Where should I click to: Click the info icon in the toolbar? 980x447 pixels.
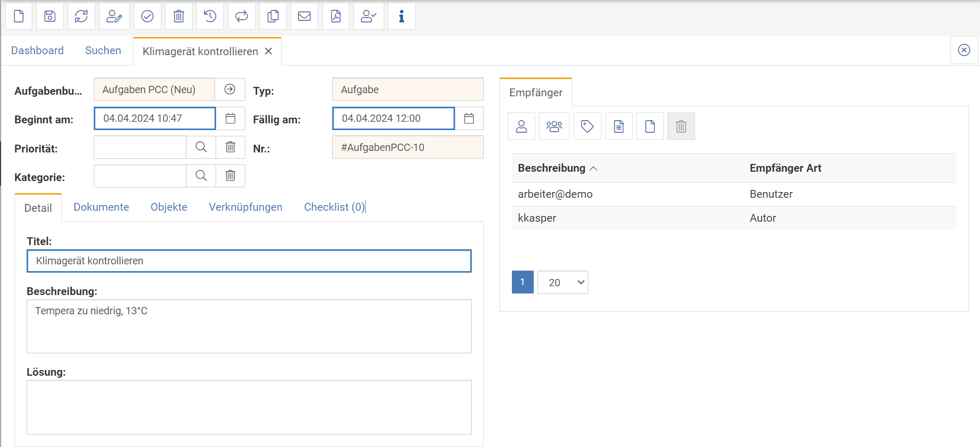pyautogui.click(x=401, y=17)
